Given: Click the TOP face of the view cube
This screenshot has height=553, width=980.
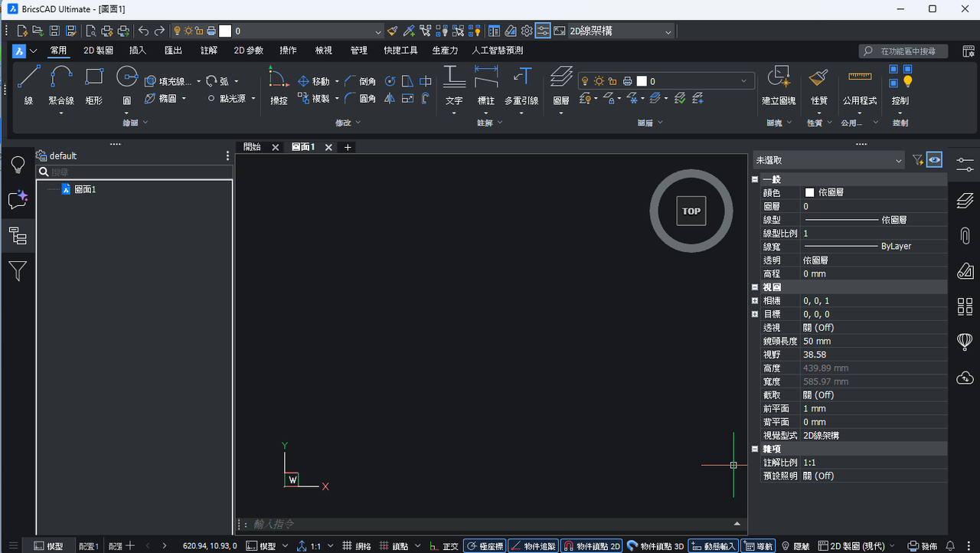Looking at the screenshot, I should click(x=691, y=211).
